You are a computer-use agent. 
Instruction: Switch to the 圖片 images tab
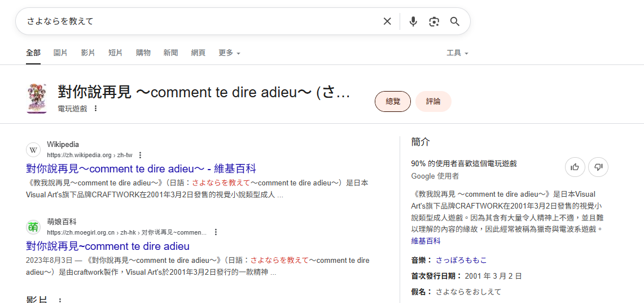pos(60,53)
